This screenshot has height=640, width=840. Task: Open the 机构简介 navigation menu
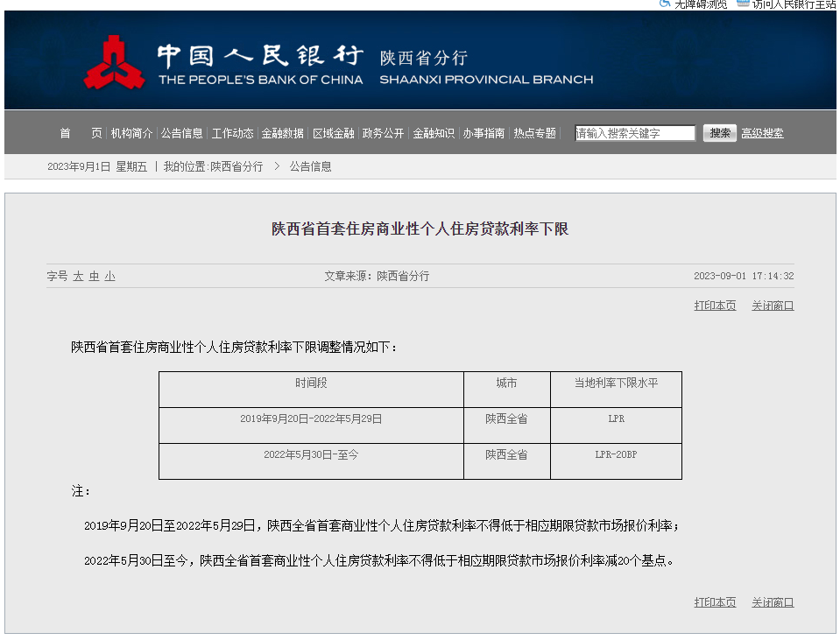pos(131,134)
